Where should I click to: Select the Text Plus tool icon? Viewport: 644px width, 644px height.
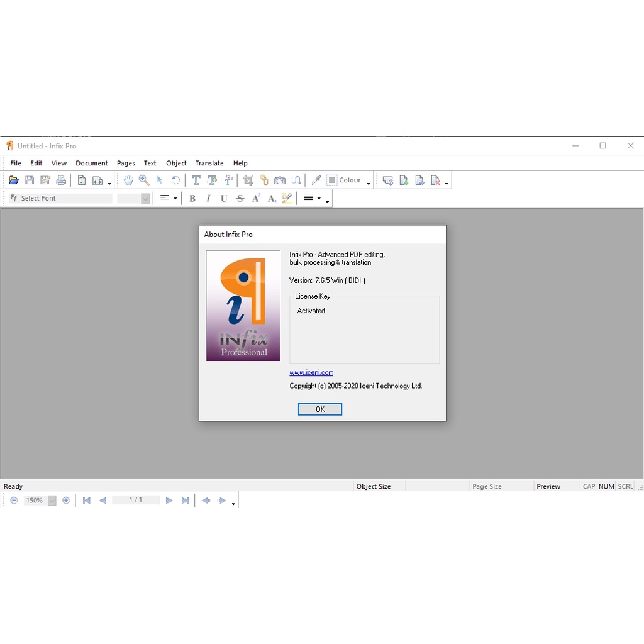tap(213, 180)
